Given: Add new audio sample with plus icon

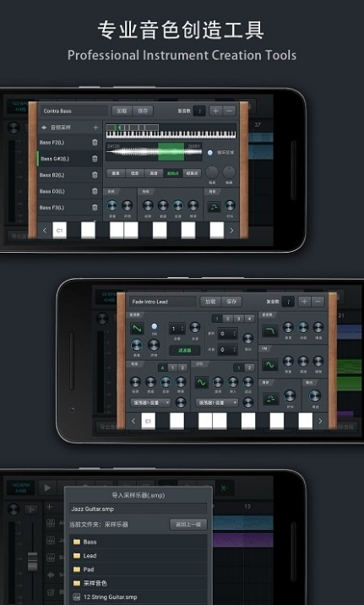Looking at the screenshot, I should [95, 128].
